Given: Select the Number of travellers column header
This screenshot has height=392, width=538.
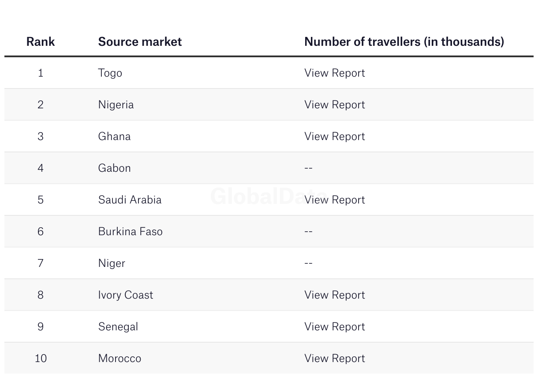Looking at the screenshot, I should [404, 42].
